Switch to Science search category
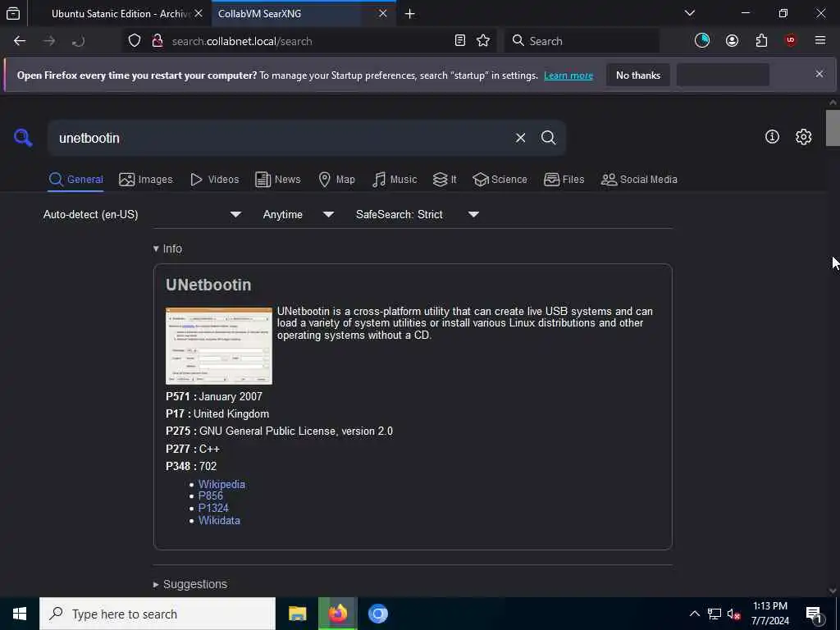The image size is (840, 630). click(500, 180)
